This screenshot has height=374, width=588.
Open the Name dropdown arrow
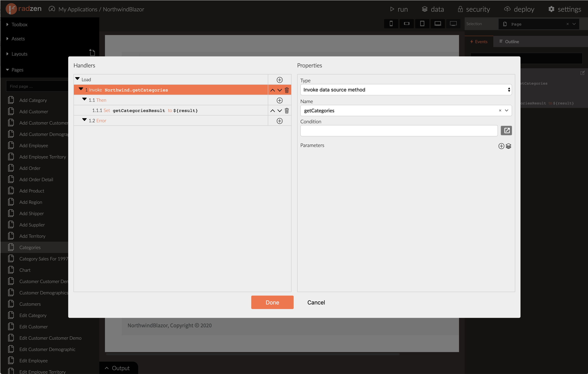pyautogui.click(x=506, y=111)
